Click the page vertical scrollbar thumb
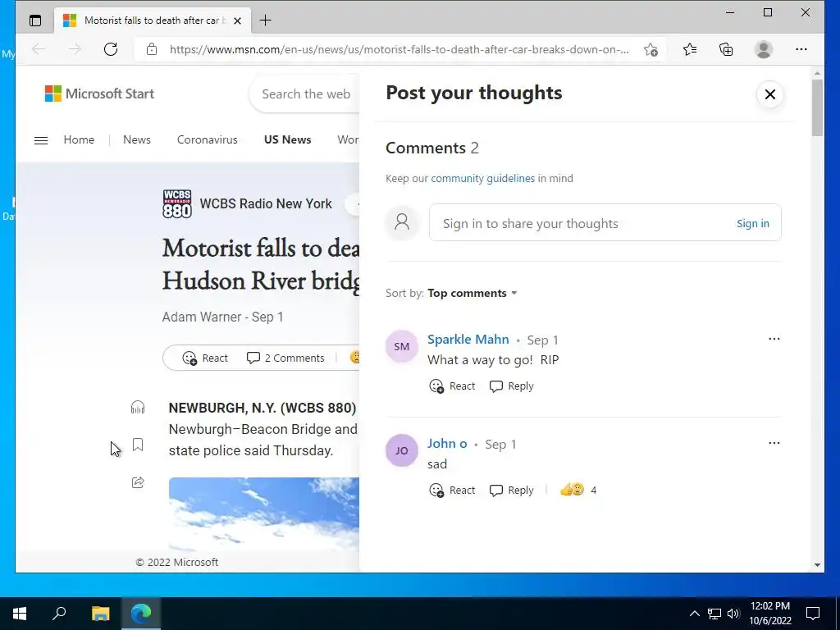The height and width of the screenshot is (630, 840). click(817, 107)
